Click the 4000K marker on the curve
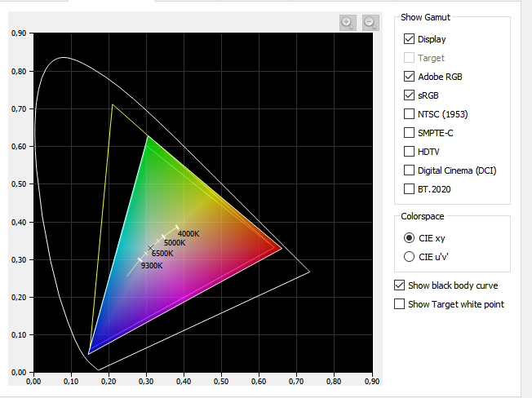Image resolution: width=532 pixels, height=398 pixels. [176, 228]
